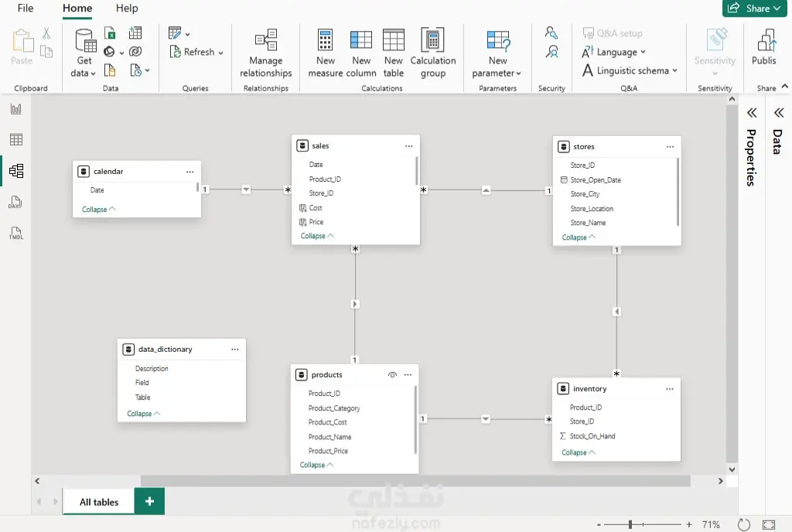Add a new layout tab

[149, 501]
